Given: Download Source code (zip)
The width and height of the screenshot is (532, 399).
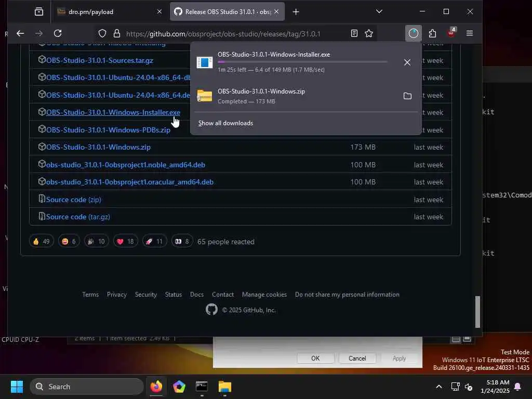Looking at the screenshot, I should (74, 199).
